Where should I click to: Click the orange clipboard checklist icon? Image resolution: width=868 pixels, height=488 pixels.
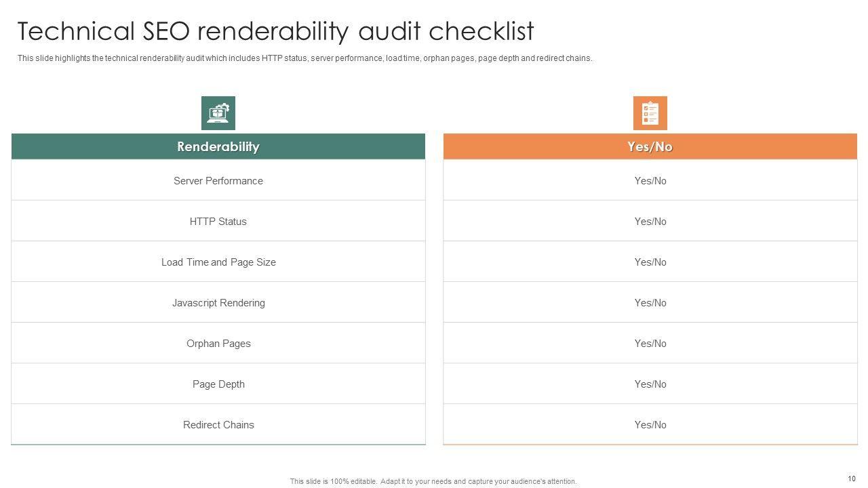[650, 113]
